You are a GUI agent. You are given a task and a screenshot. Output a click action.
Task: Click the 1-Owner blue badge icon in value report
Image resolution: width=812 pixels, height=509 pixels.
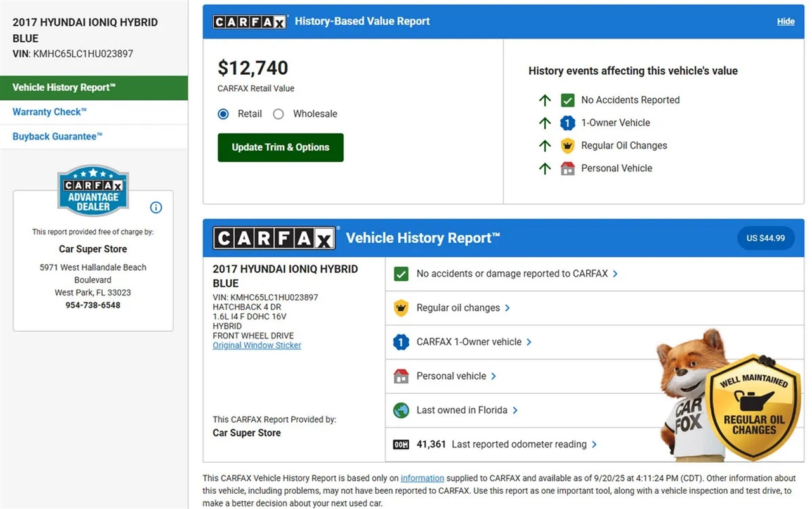[567, 123]
